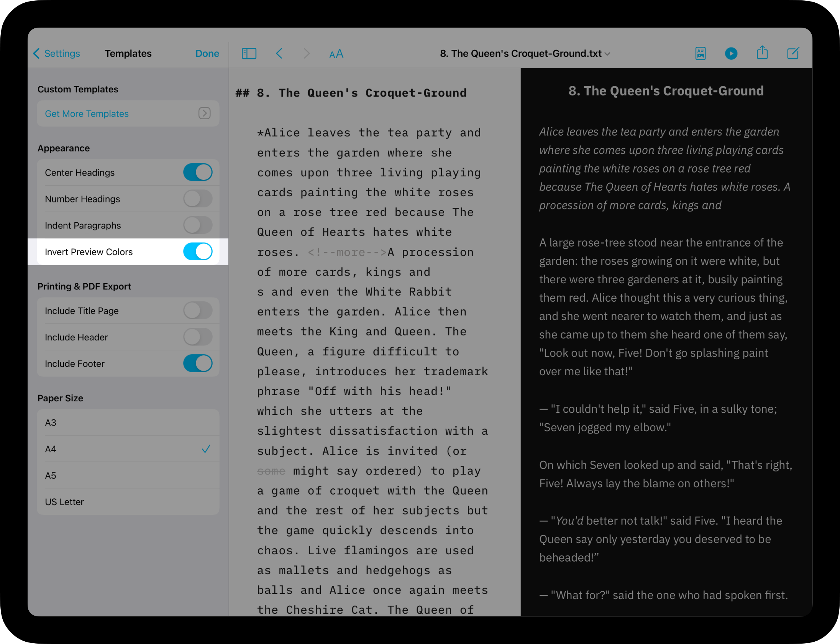Click the Printing & PDF Export section header
Screen dimensions: 840x644
84,286
